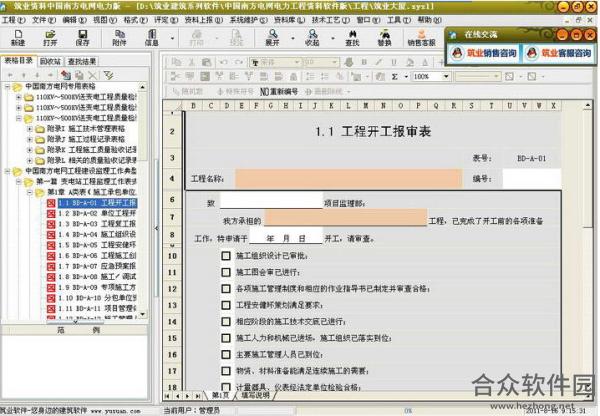Open the font size dropdown
The width and height of the screenshot is (600, 416).
click(334, 62)
